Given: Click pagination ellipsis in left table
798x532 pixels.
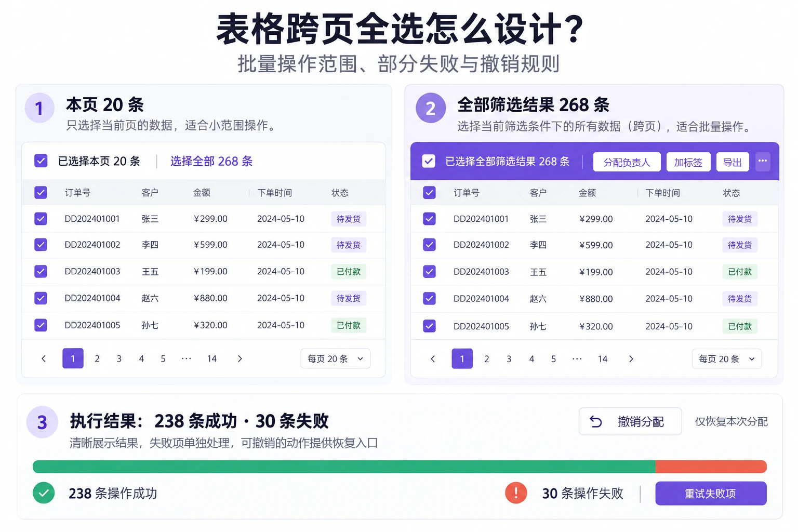Looking at the screenshot, I should tap(187, 358).
